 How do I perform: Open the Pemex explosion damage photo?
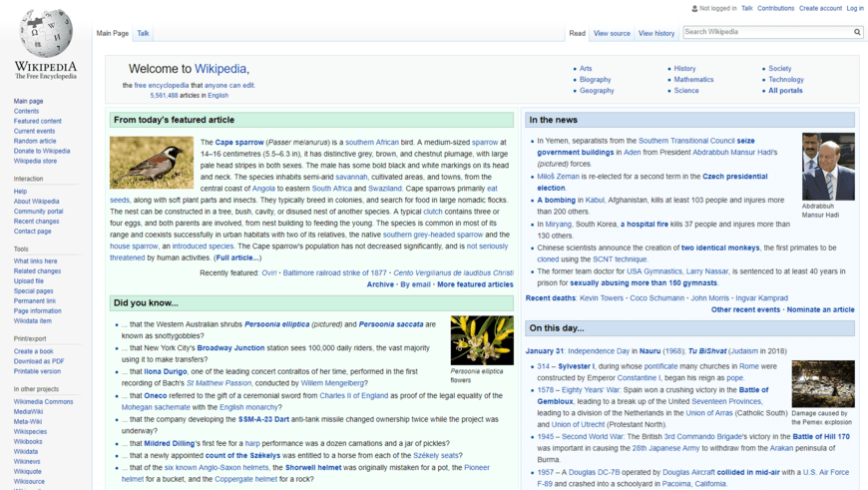point(823,383)
